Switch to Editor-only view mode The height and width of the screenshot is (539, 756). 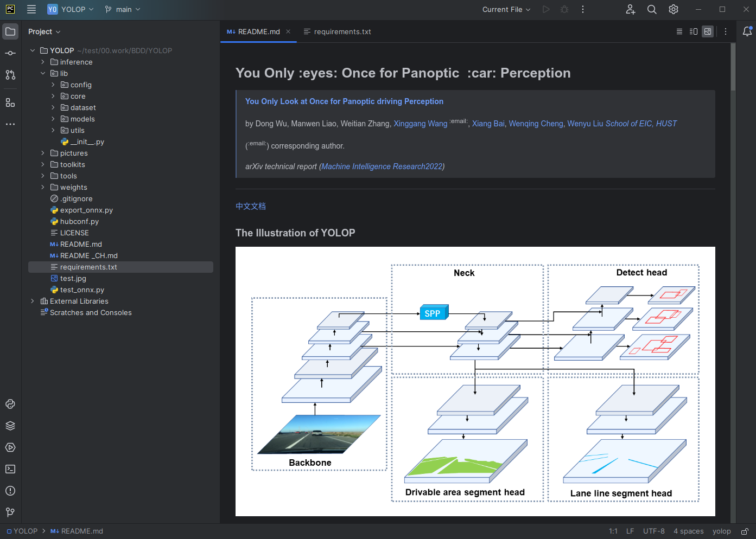click(679, 31)
